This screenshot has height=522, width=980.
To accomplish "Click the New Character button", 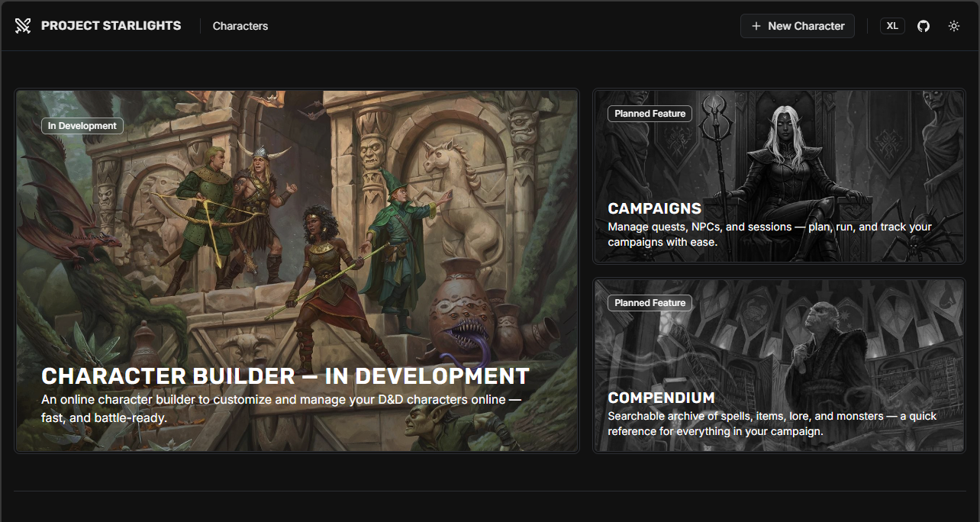I will click(x=798, y=26).
